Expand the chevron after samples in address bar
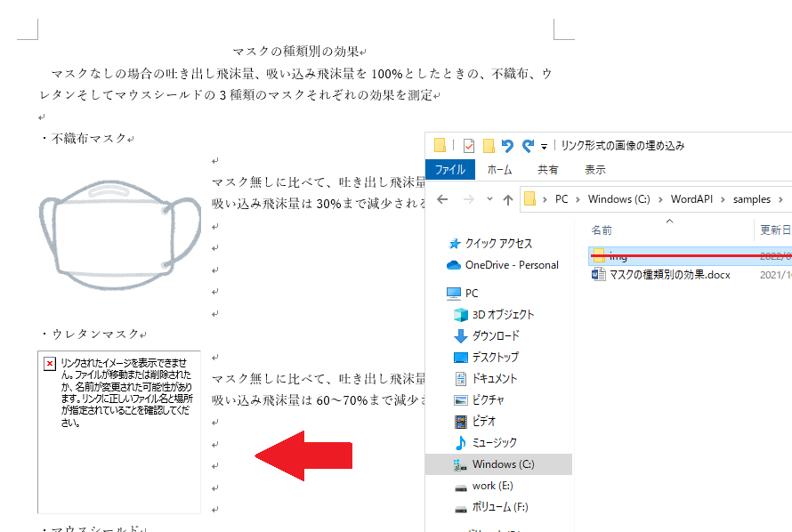The height and width of the screenshot is (532, 792). coord(780,199)
